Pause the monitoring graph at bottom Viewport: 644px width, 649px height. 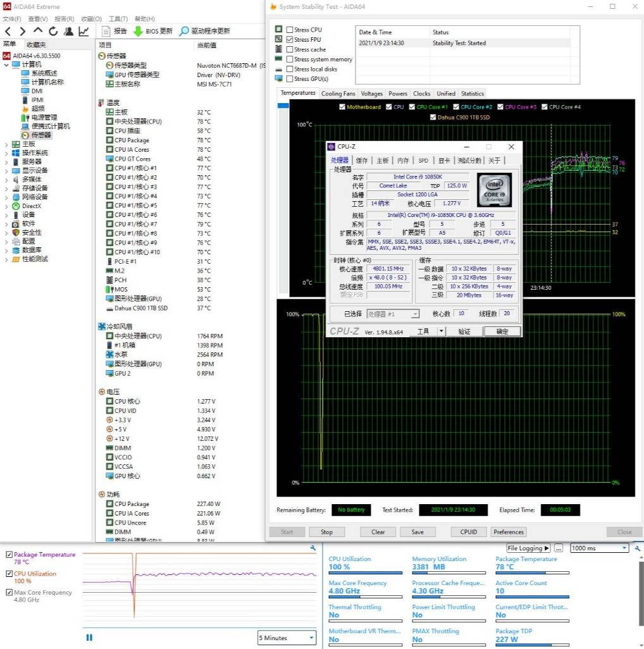[89, 638]
